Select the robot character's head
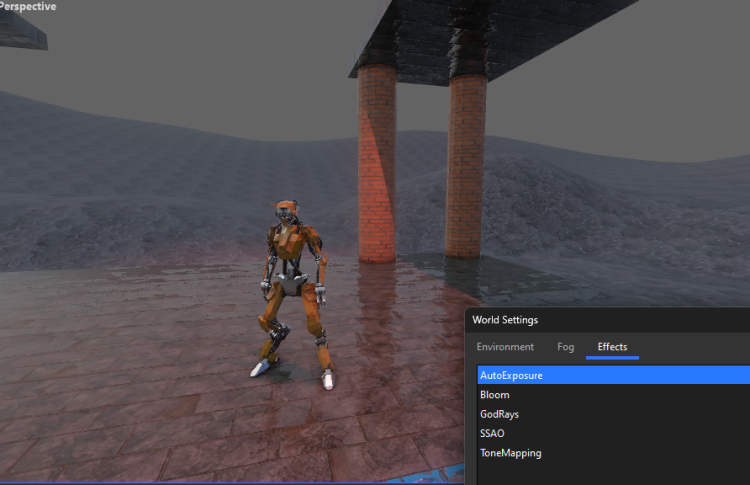The width and height of the screenshot is (750, 485). 287,211
